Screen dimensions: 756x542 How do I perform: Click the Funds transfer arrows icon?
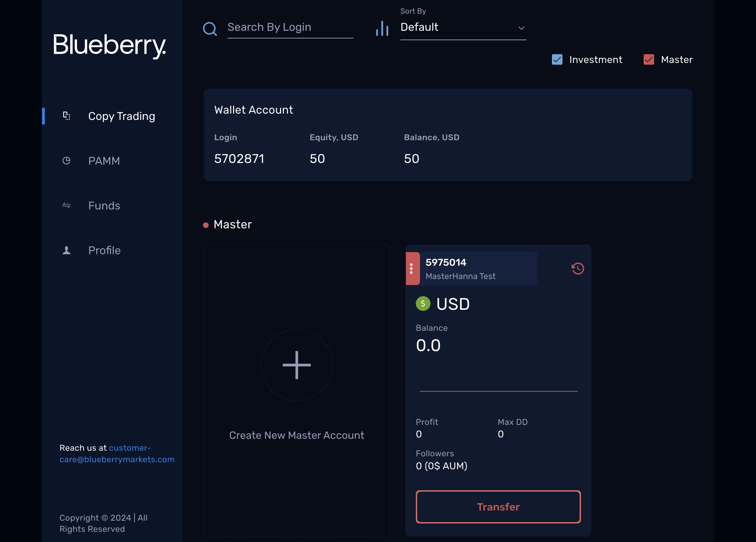coord(66,205)
